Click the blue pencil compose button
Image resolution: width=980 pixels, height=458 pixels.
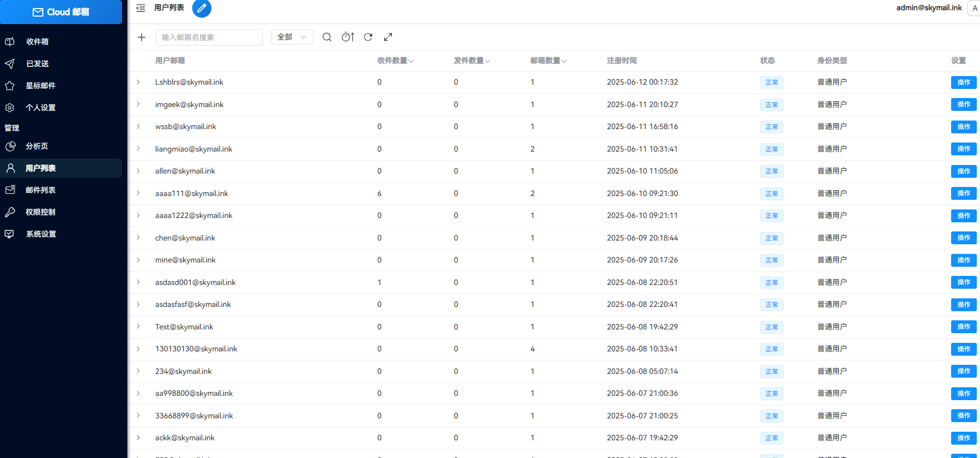point(202,8)
